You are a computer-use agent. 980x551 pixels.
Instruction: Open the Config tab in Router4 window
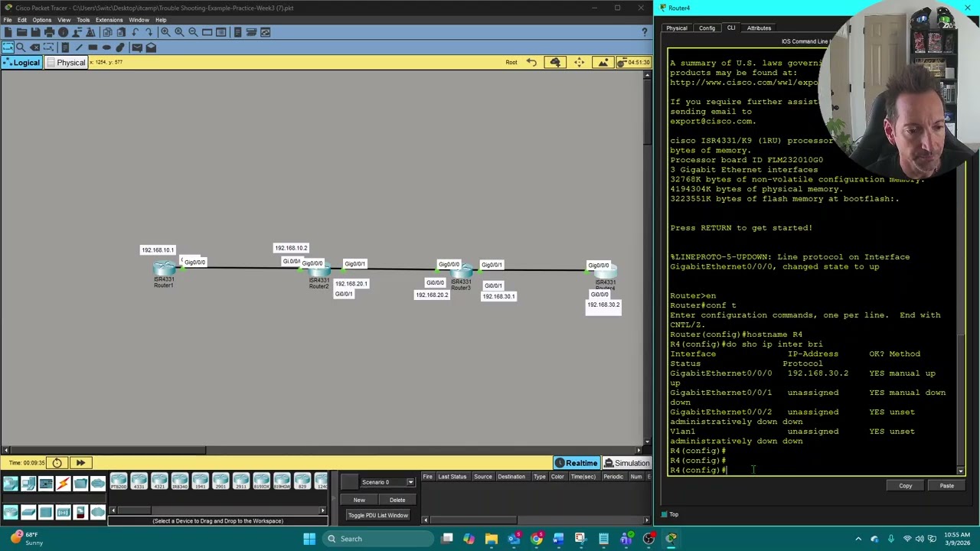(x=707, y=28)
